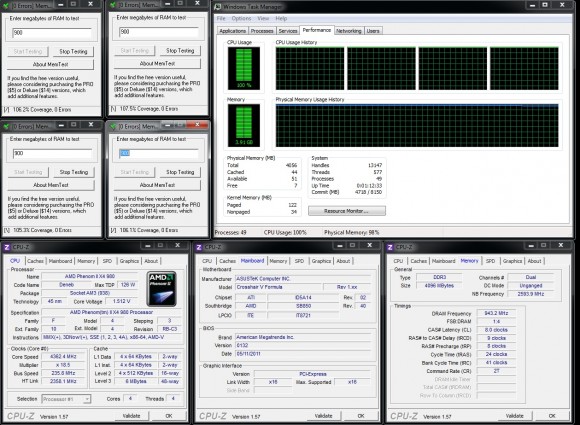Click the Physical Memory Usage History graph

(x=417, y=126)
